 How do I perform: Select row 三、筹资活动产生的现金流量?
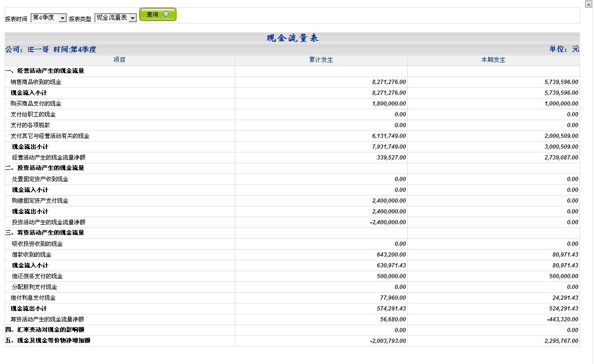292,233
